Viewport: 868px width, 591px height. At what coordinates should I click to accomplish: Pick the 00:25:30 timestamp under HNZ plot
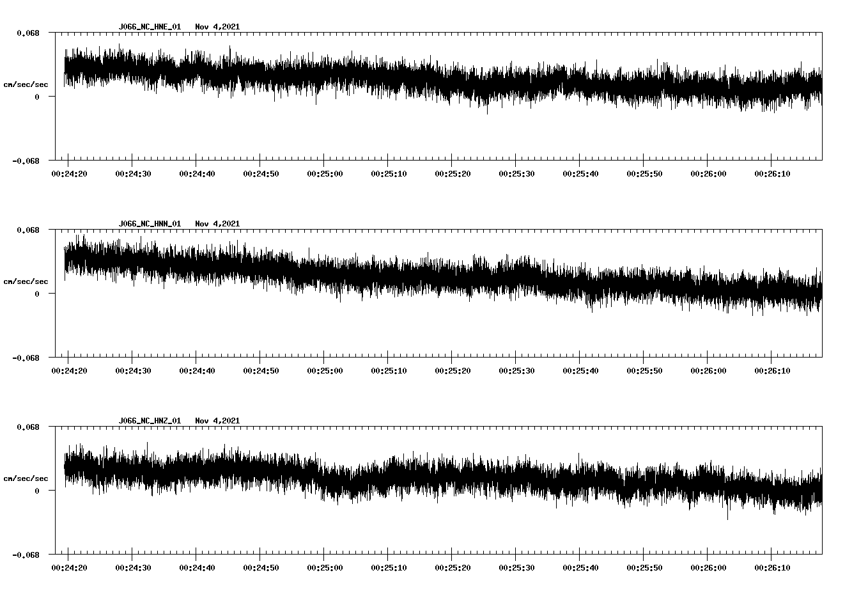coord(516,568)
